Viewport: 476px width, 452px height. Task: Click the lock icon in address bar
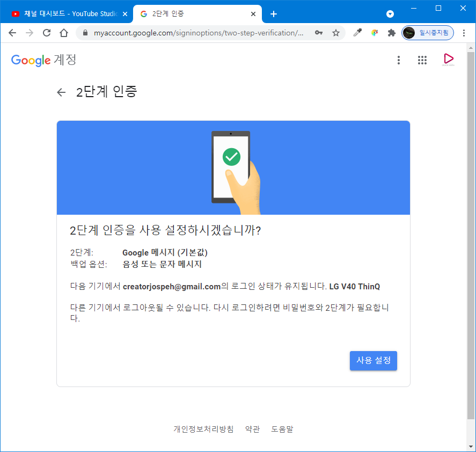pyautogui.click(x=85, y=33)
